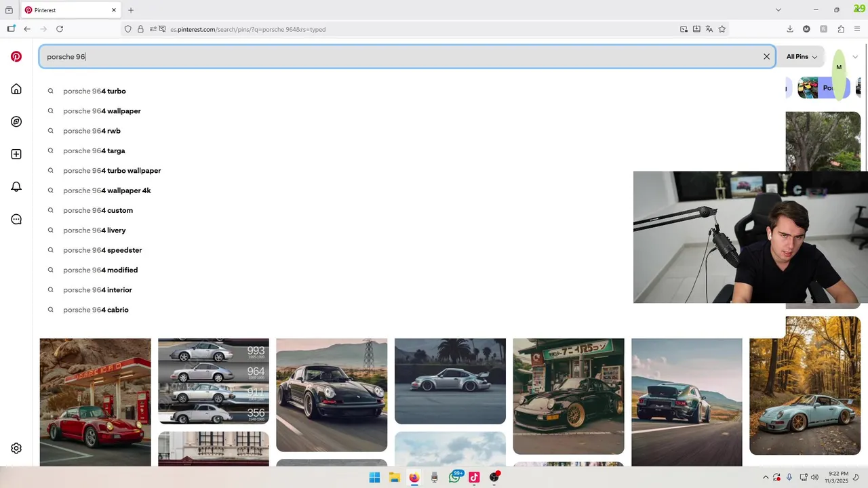Expand the account chevron next to profile
The width and height of the screenshot is (868, 488).
[855, 57]
